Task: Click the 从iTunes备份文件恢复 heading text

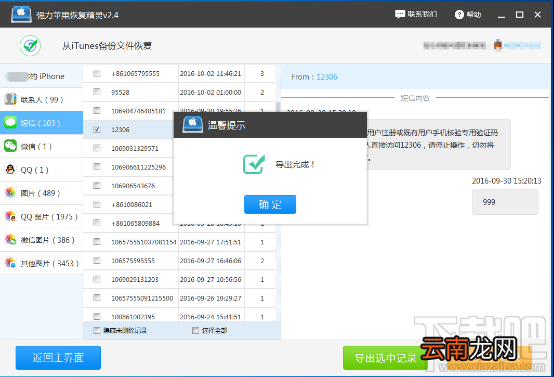Action: (107, 46)
